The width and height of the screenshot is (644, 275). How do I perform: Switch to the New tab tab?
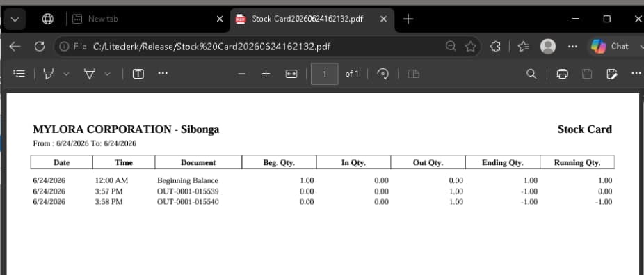146,19
